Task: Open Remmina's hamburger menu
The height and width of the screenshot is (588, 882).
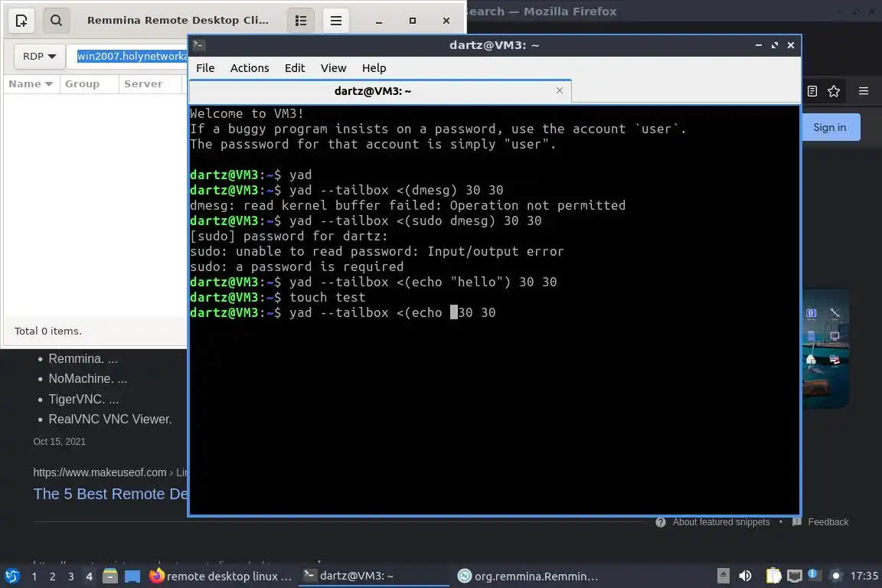Action: tap(336, 21)
